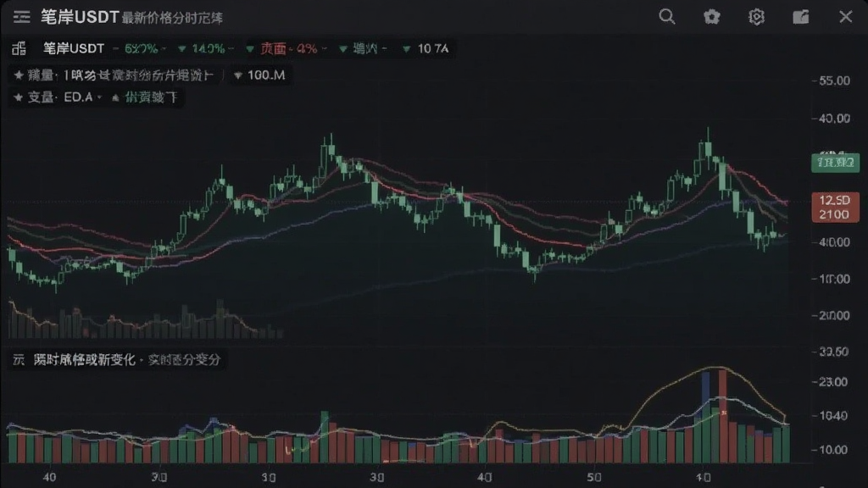
Task: Close the chart window with the X
Action: click(845, 17)
